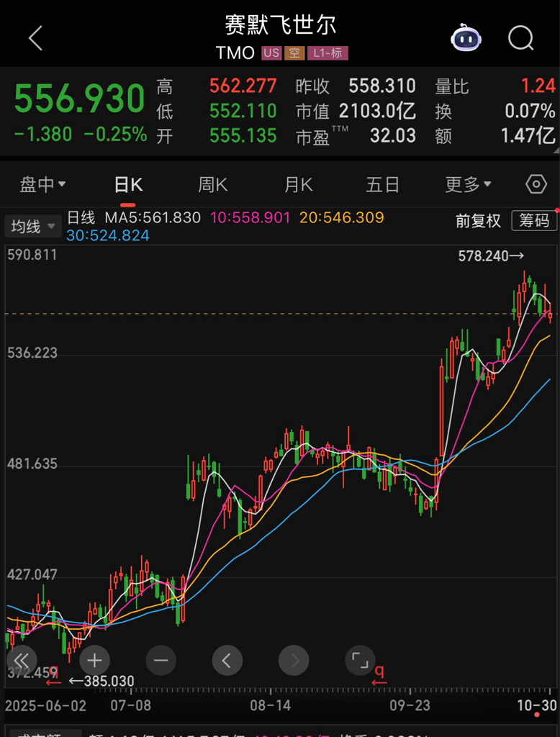Move chart right with next arrow
The height and width of the screenshot is (737, 560).
pos(294,661)
